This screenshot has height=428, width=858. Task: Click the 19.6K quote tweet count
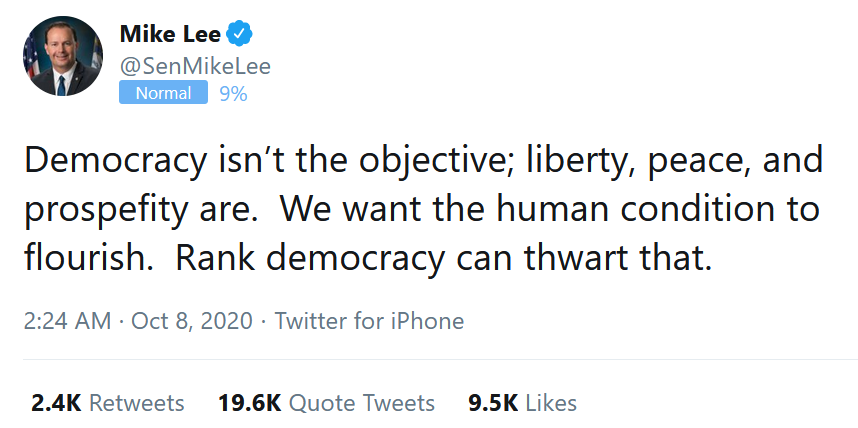click(x=249, y=403)
